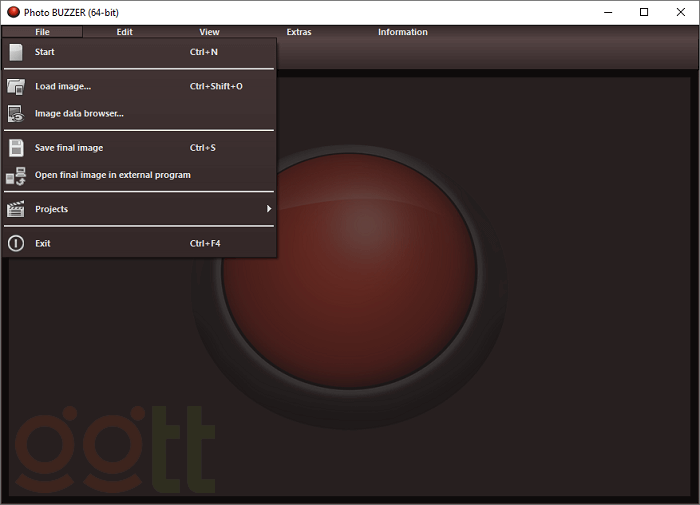The width and height of the screenshot is (700, 505).
Task: Click the Image data browser icon
Action: point(16,114)
